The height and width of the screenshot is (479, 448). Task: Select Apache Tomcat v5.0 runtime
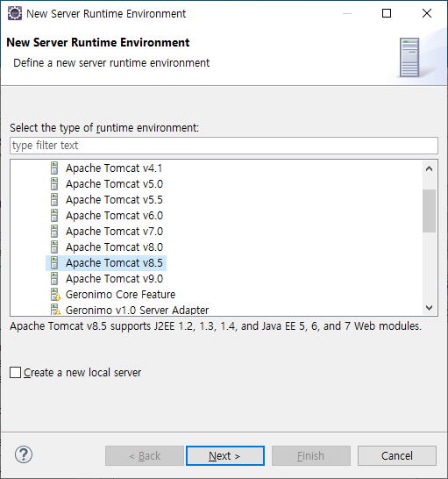point(115,184)
